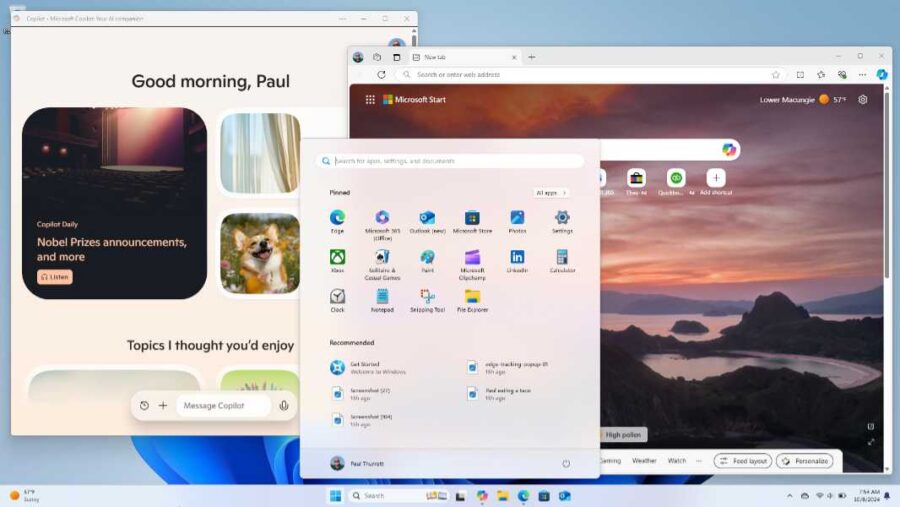The image size is (900, 507).
Task: Launch Microsoft 365 (Office) pinned app
Action: point(382,225)
